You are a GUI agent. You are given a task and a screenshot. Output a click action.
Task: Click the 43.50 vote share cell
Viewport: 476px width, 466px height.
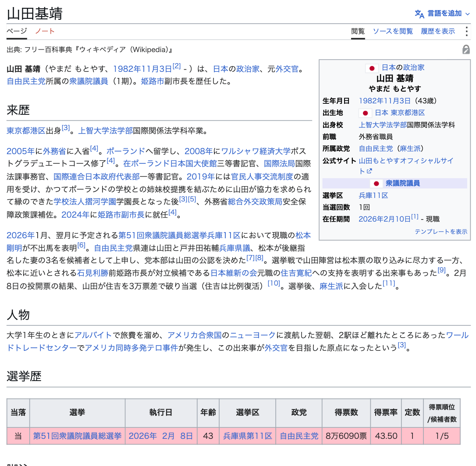point(386,436)
